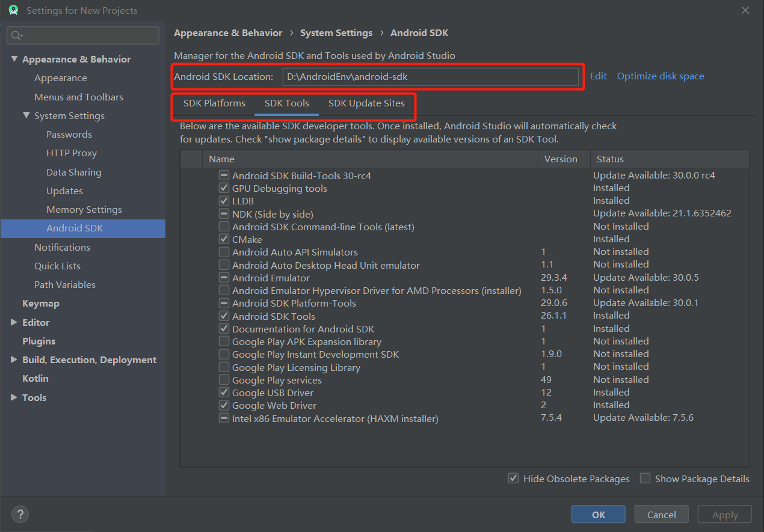Uncheck Android SDK Tools checkbox

click(224, 316)
